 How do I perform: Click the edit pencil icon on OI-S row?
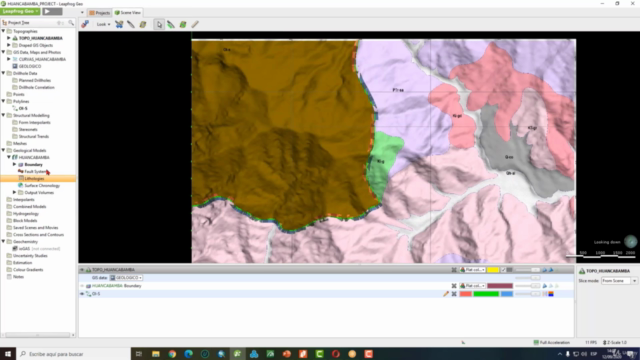446,294
